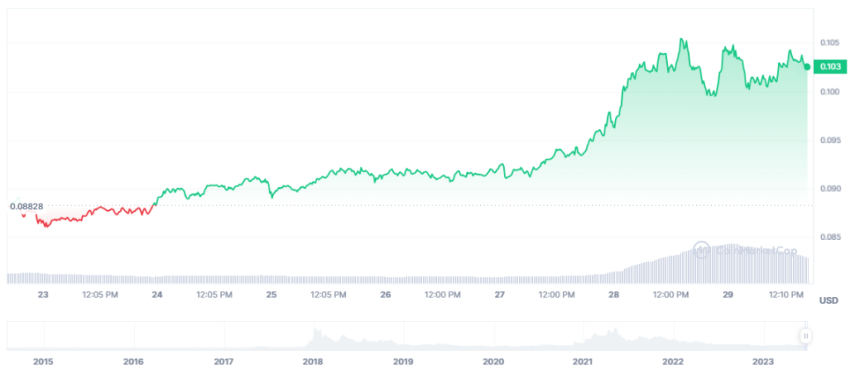Select the 2015 mark on the overview timeline
The width and height of the screenshot is (860, 379).
pos(43,362)
